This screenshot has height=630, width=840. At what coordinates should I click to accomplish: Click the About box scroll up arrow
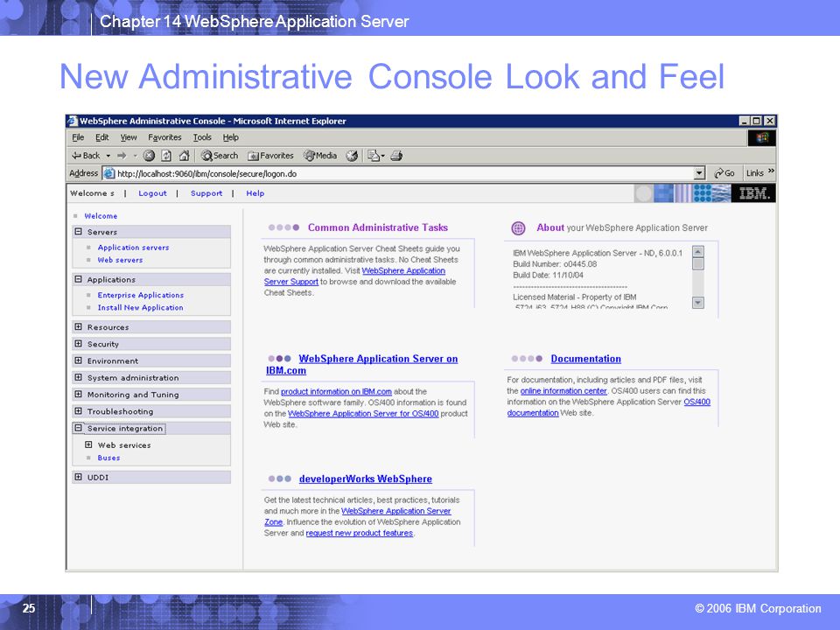(698, 252)
